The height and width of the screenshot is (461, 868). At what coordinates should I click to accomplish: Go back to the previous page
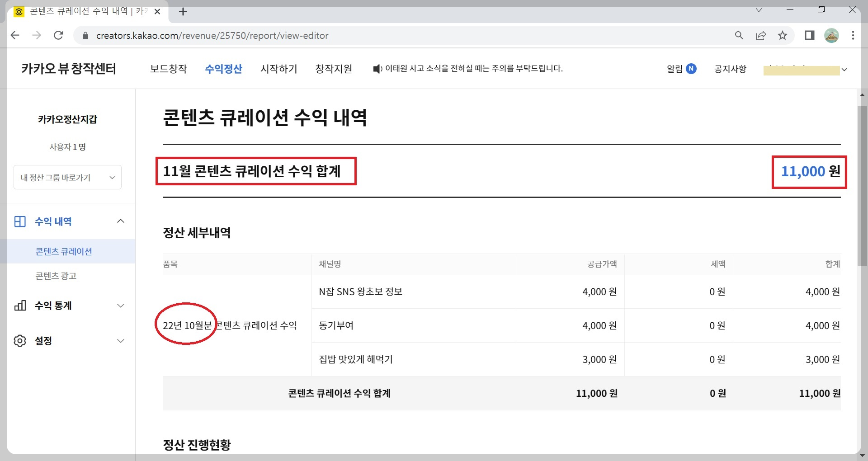pos(15,35)
